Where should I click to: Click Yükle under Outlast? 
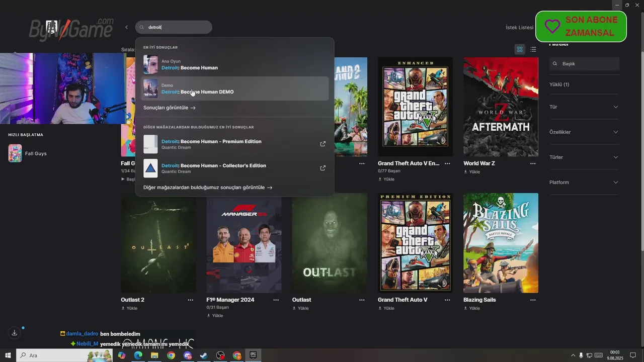[x=300, y=308]
